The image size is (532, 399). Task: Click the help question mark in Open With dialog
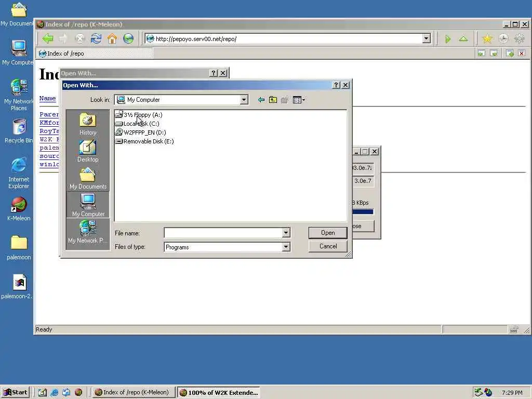point(336,85)
